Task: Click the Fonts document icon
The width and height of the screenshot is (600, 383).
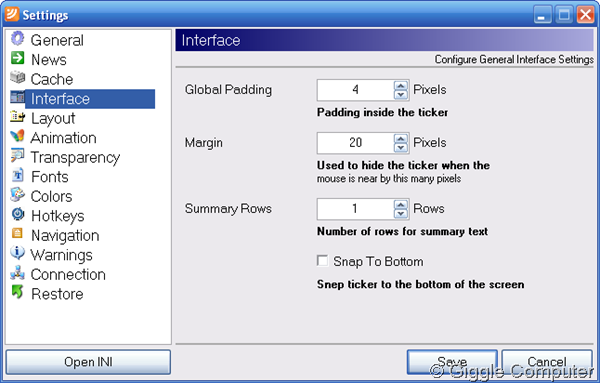Action: (17, 175)
